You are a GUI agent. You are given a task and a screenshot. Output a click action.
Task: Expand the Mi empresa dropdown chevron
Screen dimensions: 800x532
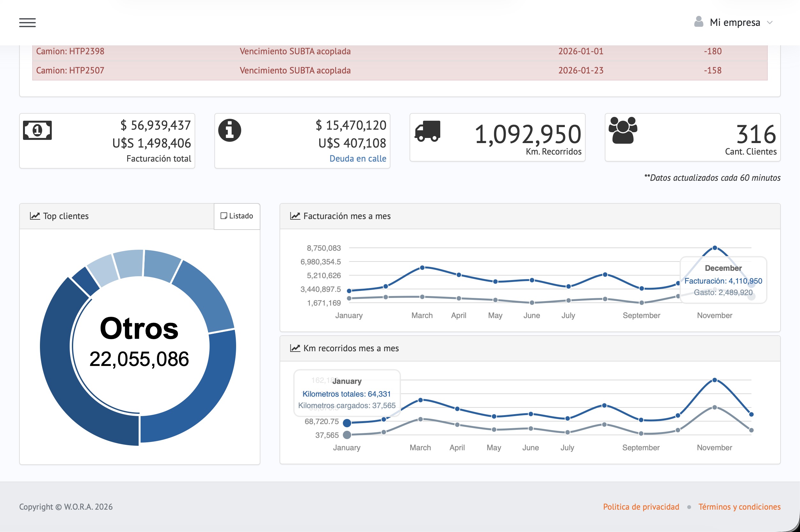(770, 23)
